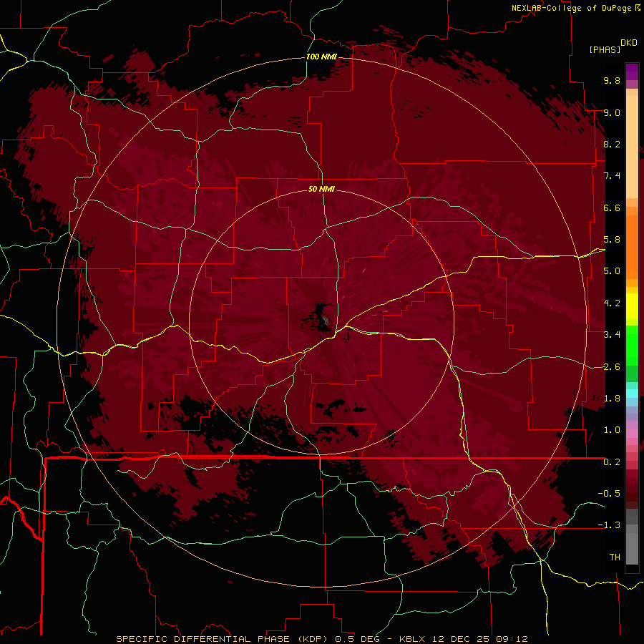Viewport: 644px width, 644px height.
Task: Click the bright green segment of the color bar
Action: (632, 345)
